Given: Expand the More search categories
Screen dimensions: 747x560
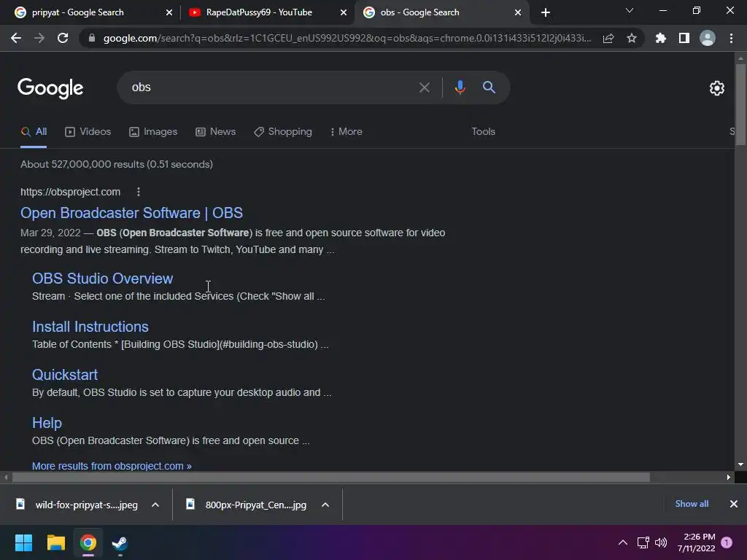Looking at the screenshot, I should click(x=347, y=132).
